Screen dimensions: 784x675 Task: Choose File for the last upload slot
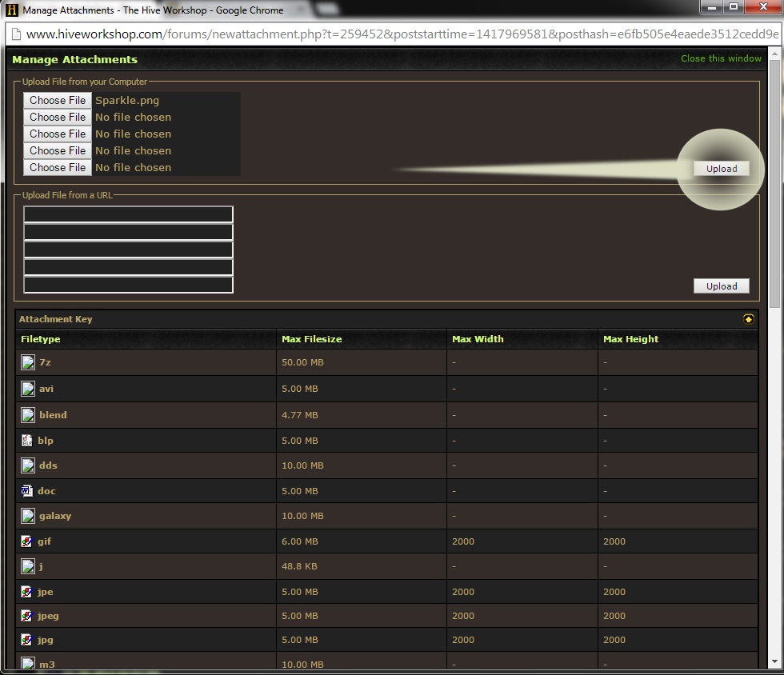(58, 167)
